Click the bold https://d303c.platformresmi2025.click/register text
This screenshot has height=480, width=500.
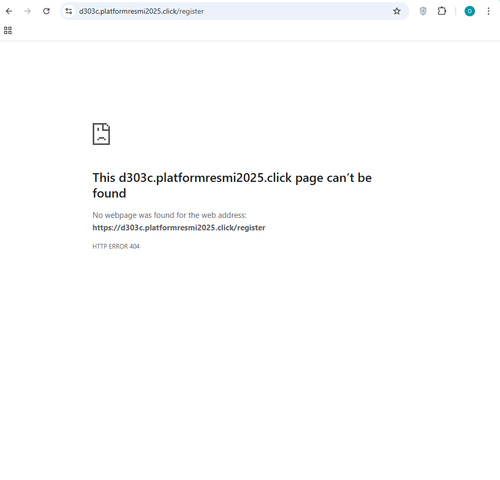click(179, 228)
